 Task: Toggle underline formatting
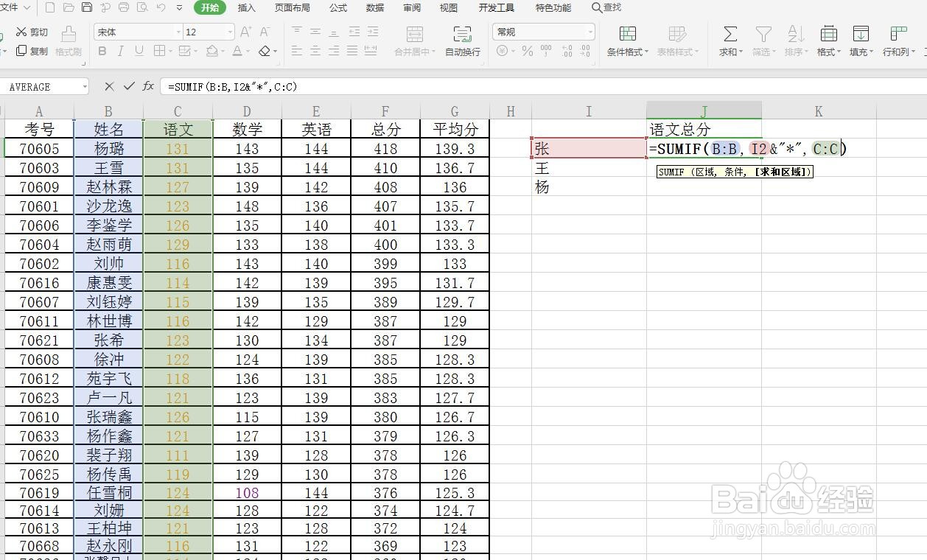139,51
